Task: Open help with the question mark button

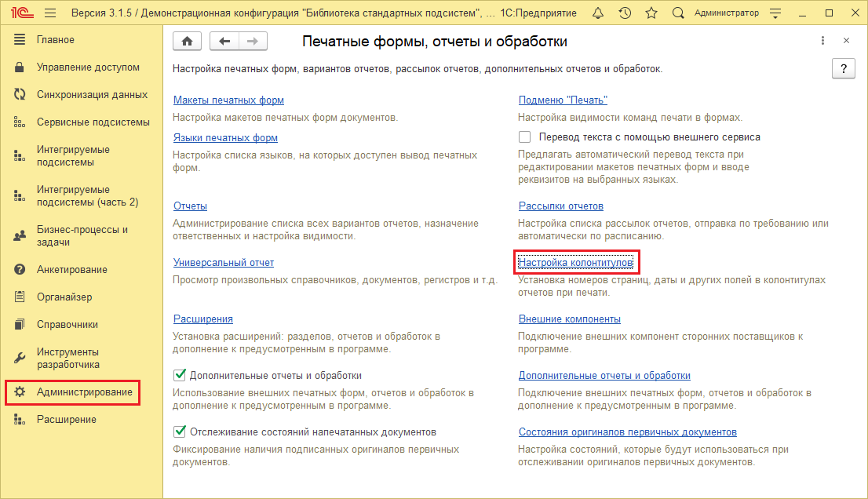Action: tap(844, 68)
